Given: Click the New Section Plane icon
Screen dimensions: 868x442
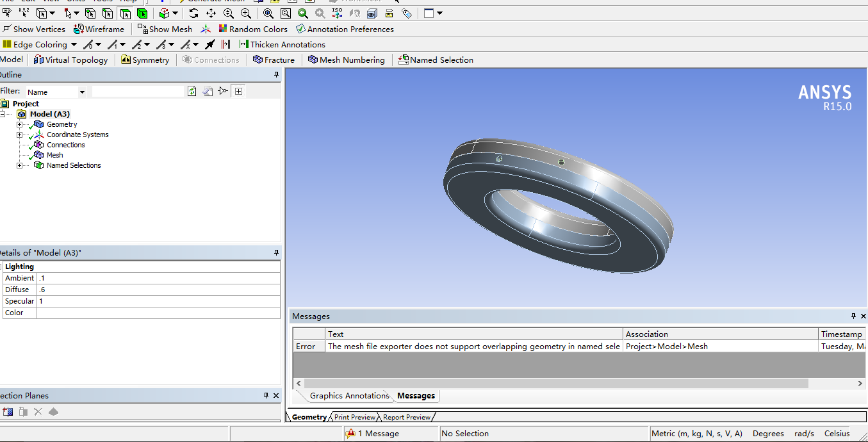Looking at the screenshot, I should pyautogui.click(x=8, y=412).
